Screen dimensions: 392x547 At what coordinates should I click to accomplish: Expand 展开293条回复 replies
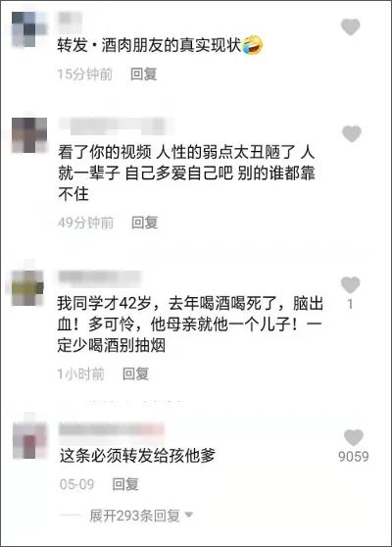(134, 516)
